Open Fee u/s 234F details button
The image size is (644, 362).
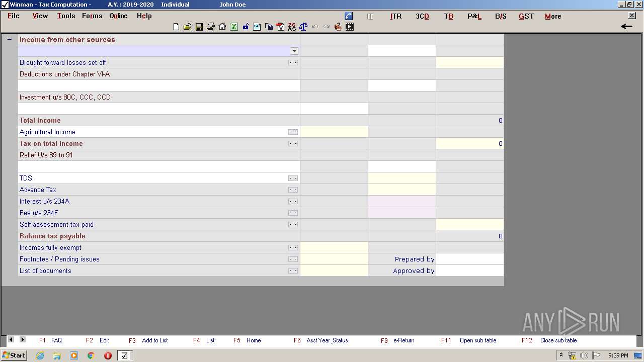coord(293,213)
